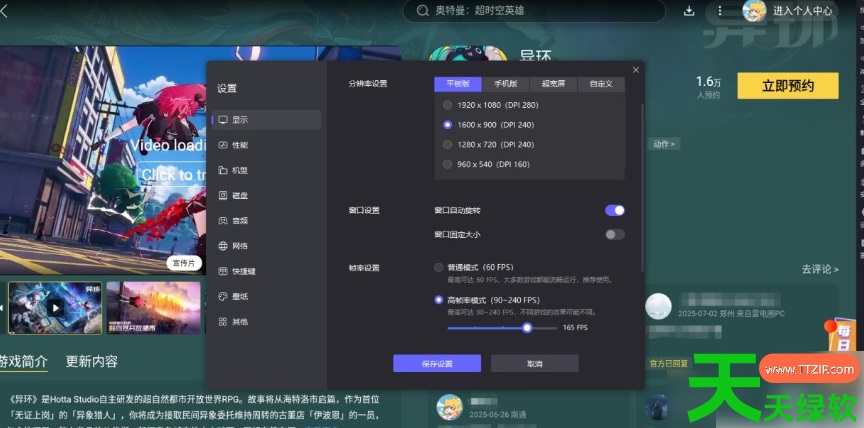Open the three-dot more menu
This screenshot has width=864, height=428.
click(720, 10)
